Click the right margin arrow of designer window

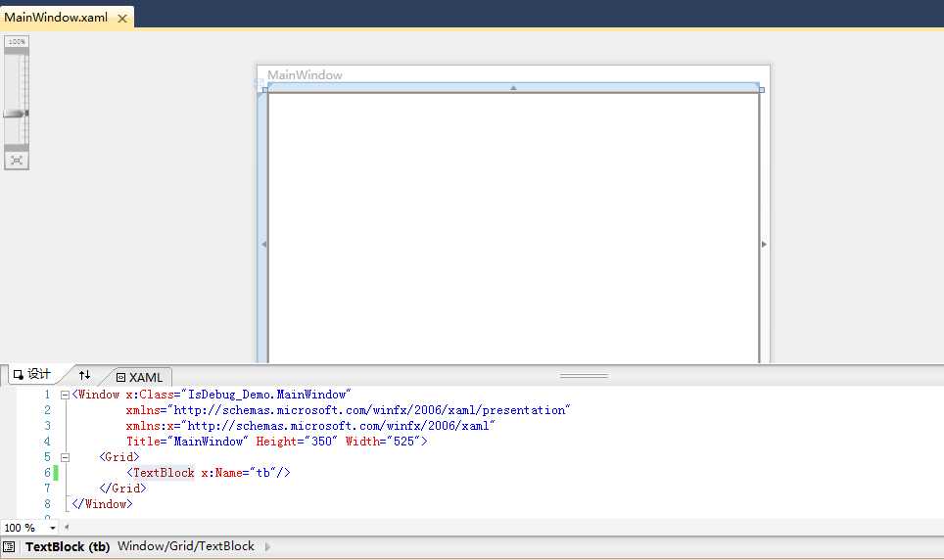click(764, 245)
